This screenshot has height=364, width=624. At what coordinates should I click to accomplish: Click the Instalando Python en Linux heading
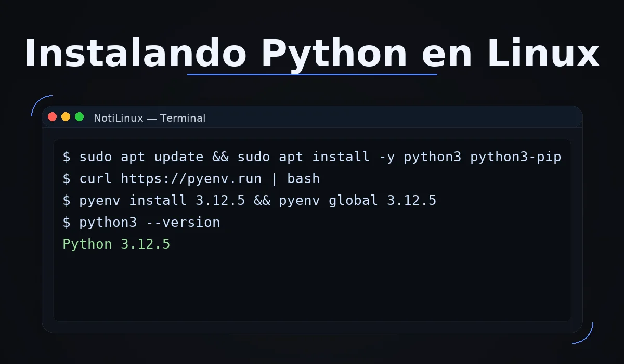coord(312,52)
